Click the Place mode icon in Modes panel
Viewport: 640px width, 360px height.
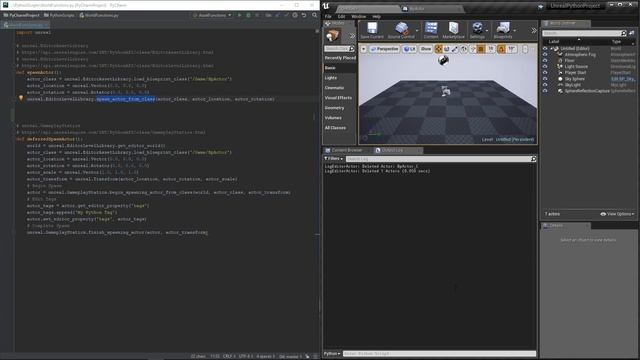click(333, 36)
